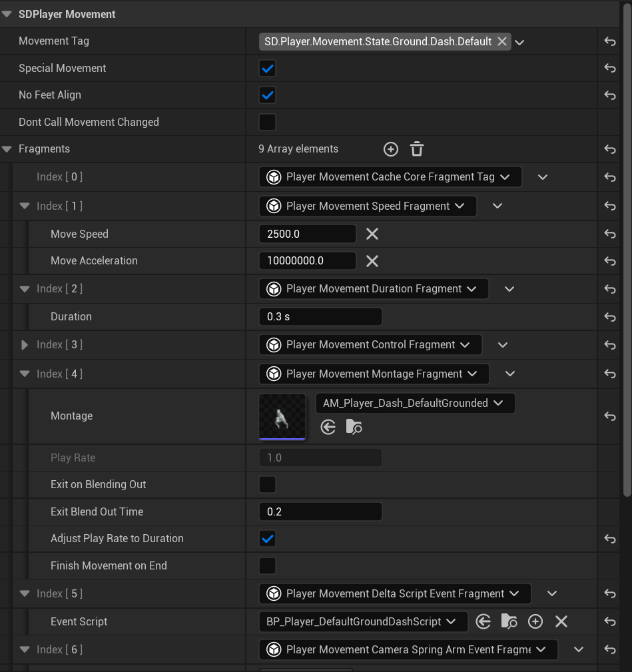Screen dimensions: 632x672
Task: Collapse the SDPlayer Movement section
Action: click(x=7, y=14)
